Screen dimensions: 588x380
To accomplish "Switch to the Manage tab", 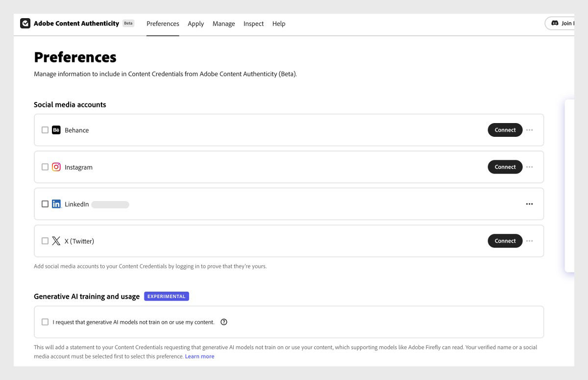I will click(223, 24).
